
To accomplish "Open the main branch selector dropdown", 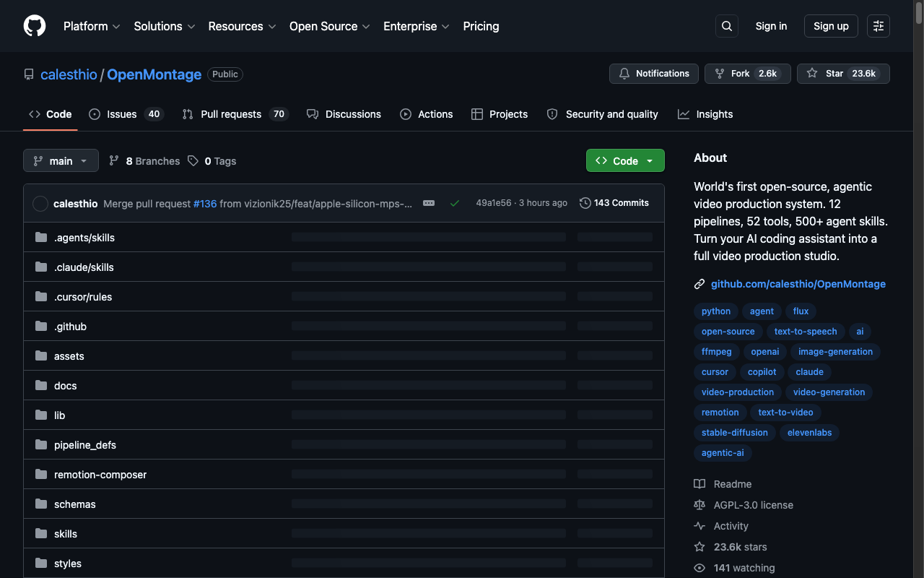I will click(x=61, y=160).
